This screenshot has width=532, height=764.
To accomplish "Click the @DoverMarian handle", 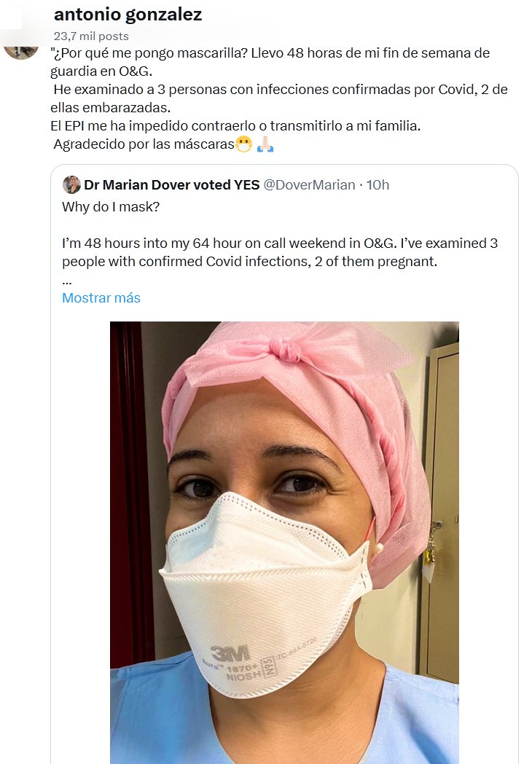I will pyautogui.click(x=310, y=185).
